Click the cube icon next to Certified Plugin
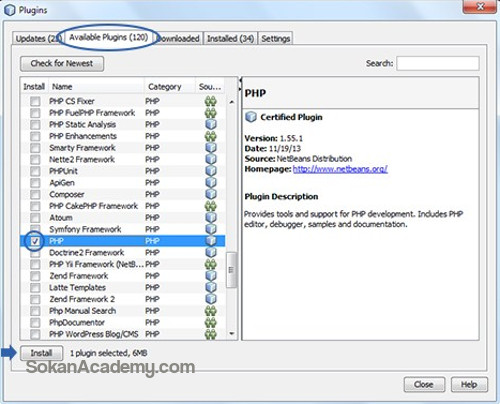This screenshot has height=404, width=500. (x=251, y=117)
